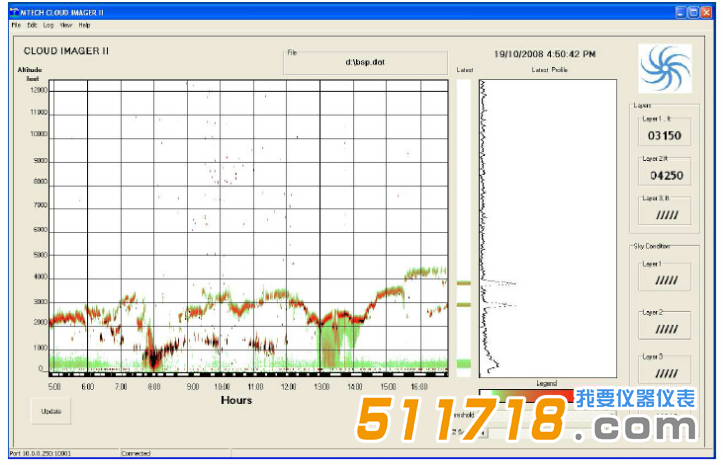
Task: Maximize the Cloud Imager window
Action: (x=693, y=11)
